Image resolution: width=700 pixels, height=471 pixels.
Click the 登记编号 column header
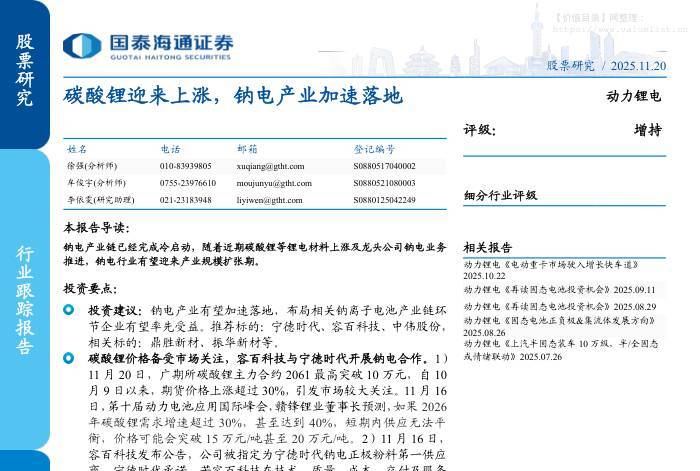[374, 149]
